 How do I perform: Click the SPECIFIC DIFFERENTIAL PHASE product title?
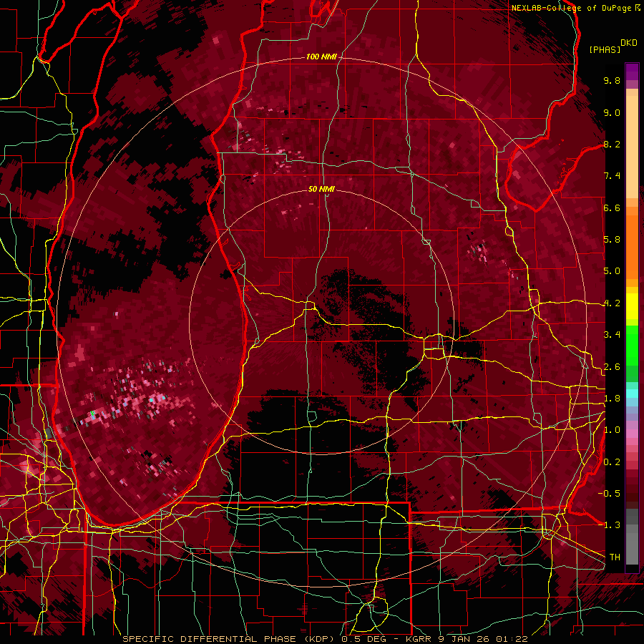pos(210,639)
